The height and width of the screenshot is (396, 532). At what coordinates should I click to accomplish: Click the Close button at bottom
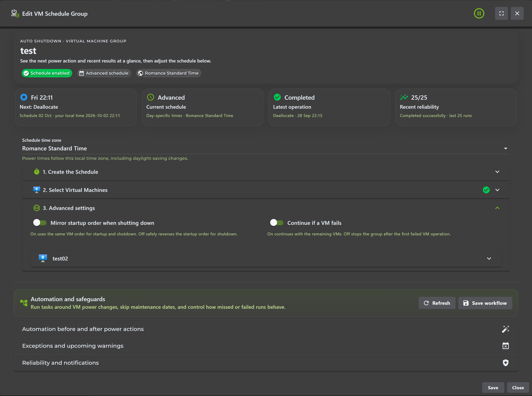518,388
